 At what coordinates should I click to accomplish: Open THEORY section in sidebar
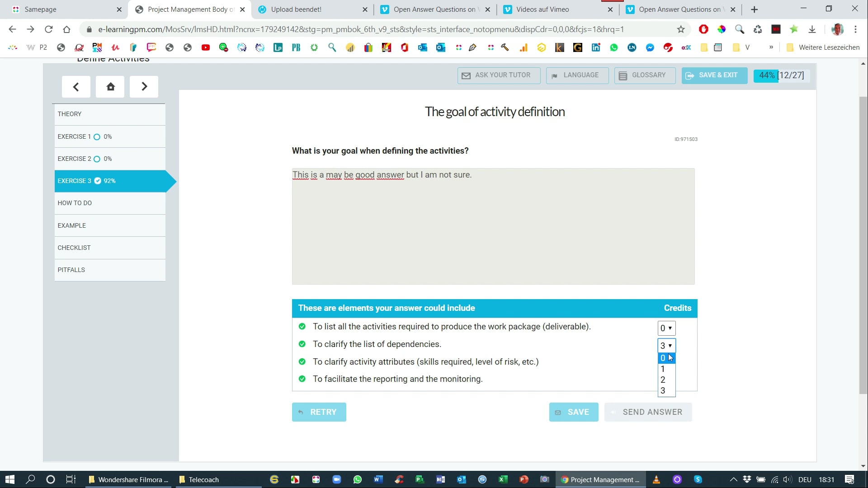[x=110, y=114]
